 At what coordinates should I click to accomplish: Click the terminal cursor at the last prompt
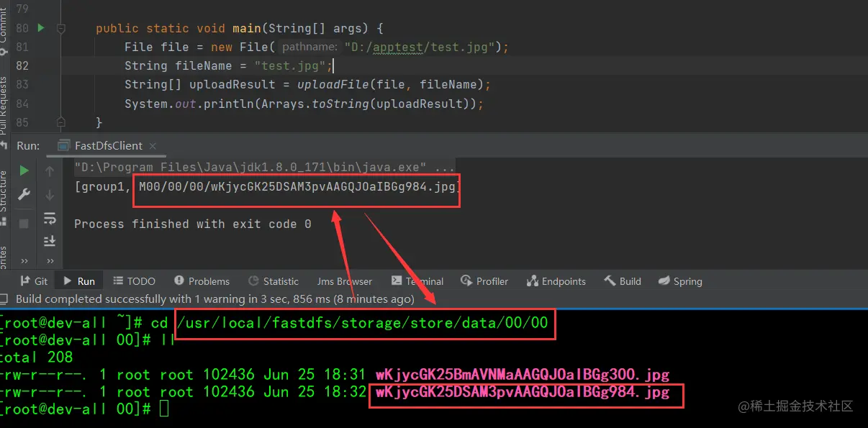point(164,409)
